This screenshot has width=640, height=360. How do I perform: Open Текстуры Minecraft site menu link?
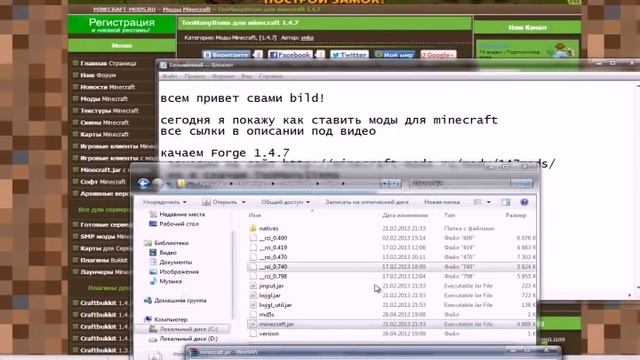[109, 111]
